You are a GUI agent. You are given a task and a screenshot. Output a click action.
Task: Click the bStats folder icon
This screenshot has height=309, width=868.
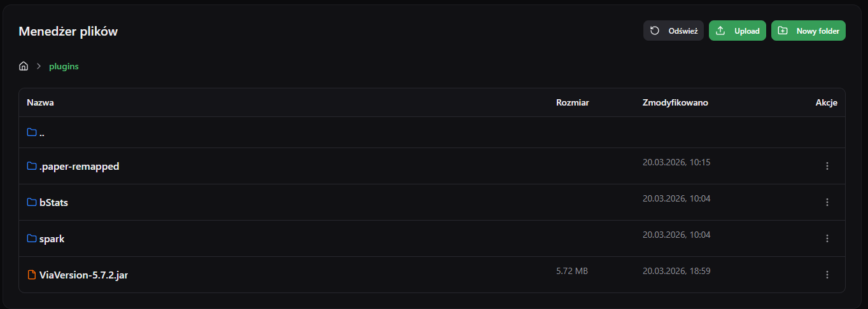coord(32,202)
